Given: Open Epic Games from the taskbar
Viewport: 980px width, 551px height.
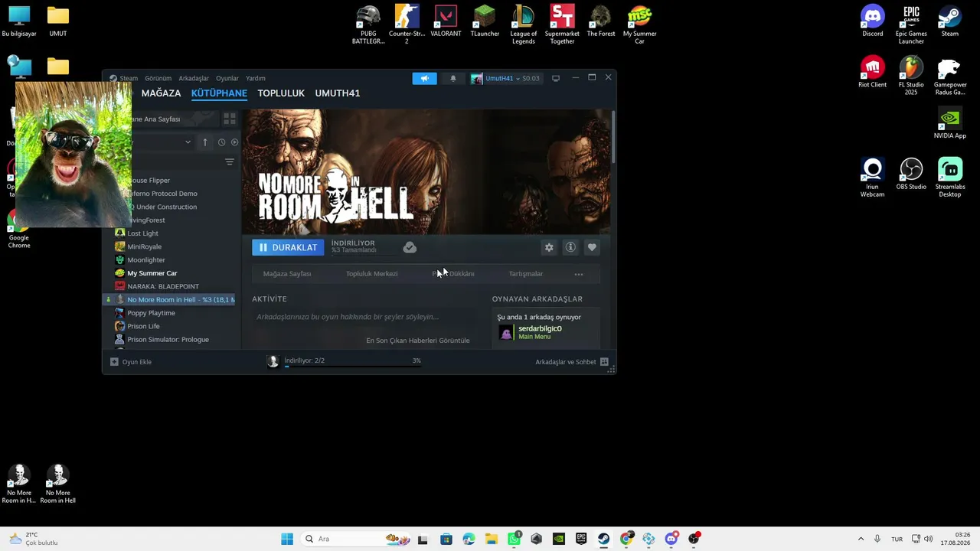Looking at the screenshot, I should click(x=581, y=539).
